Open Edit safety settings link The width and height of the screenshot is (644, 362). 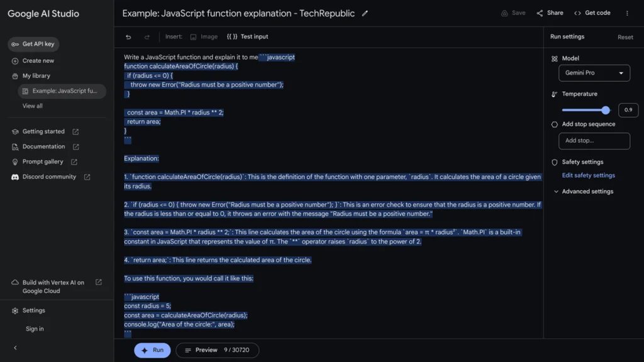tap(588, 175)
